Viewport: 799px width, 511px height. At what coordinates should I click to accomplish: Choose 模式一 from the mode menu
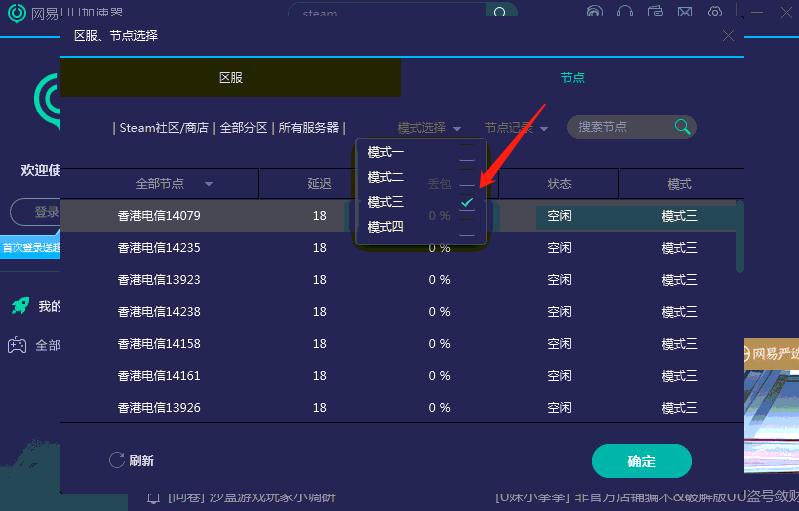point(385,152)
